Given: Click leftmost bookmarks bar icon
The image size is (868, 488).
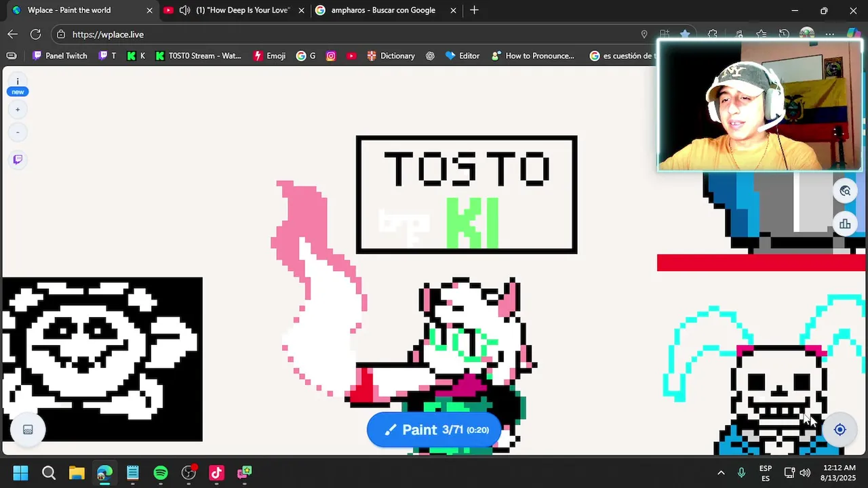Looking at the screenshot, I should (11, 56).
